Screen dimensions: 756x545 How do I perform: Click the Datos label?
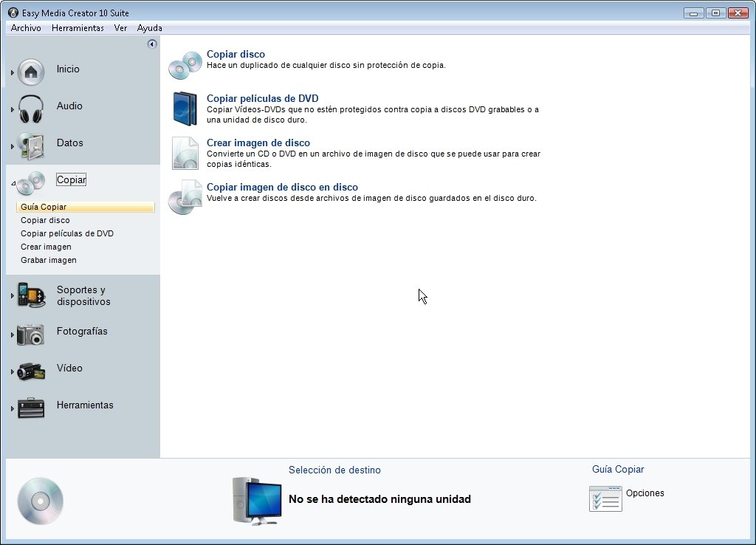[70, 143]
